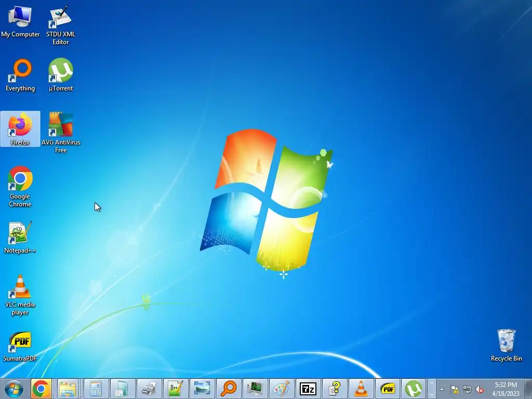Launch 7-Zip from the taskbar
The image size is (532, 399).
pos(308,389)
